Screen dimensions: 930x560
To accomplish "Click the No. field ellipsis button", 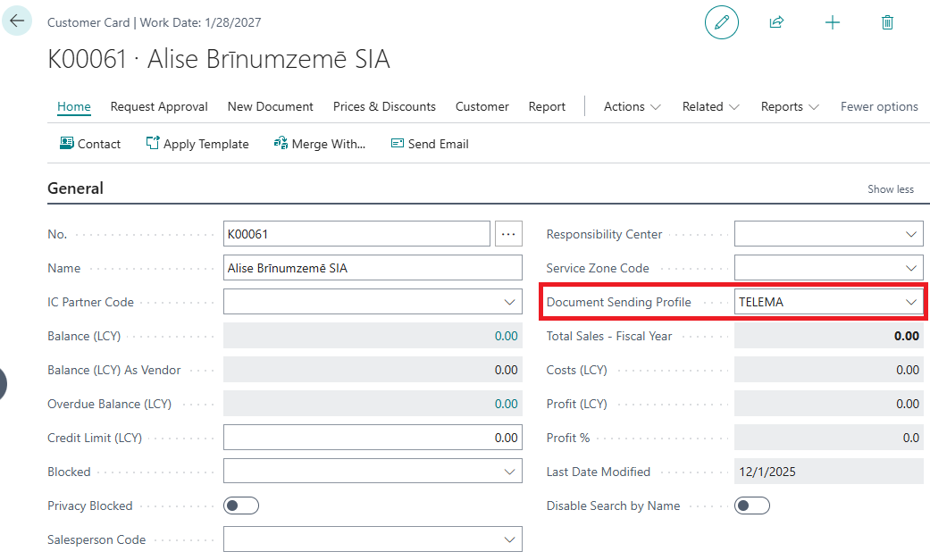I will pyautogui.click(x=508, y=234).
